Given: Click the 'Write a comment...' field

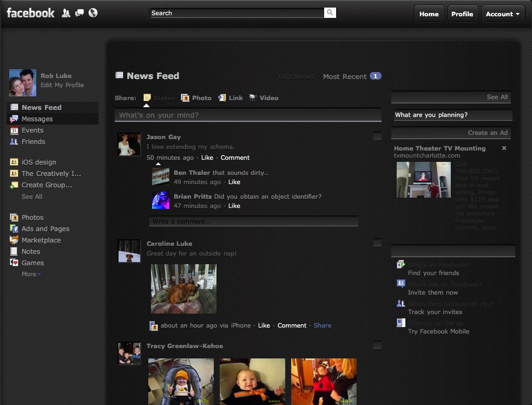Looking at the screenshot, I should [x=254, y=221].
